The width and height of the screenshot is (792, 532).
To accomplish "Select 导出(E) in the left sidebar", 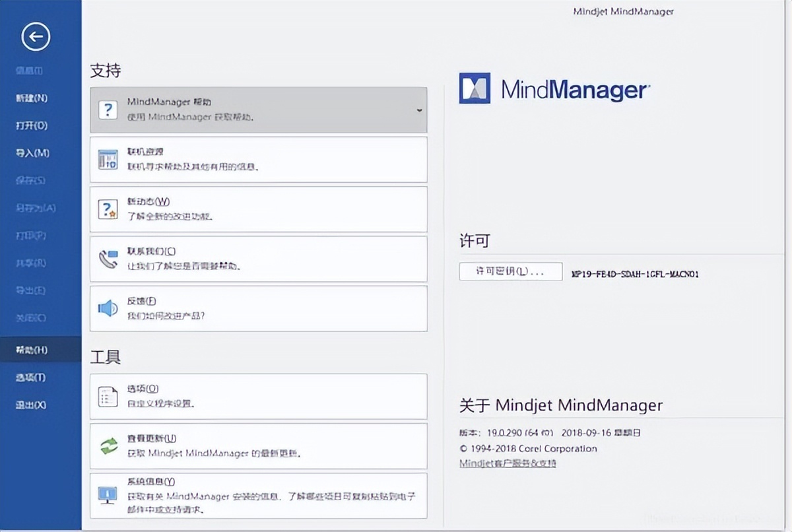I will (31, 290).
